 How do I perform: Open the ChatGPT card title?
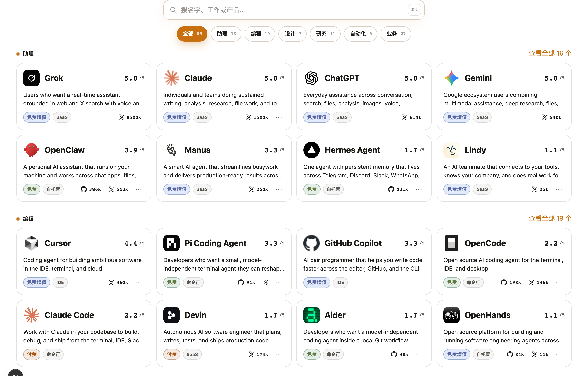[342, 78]
